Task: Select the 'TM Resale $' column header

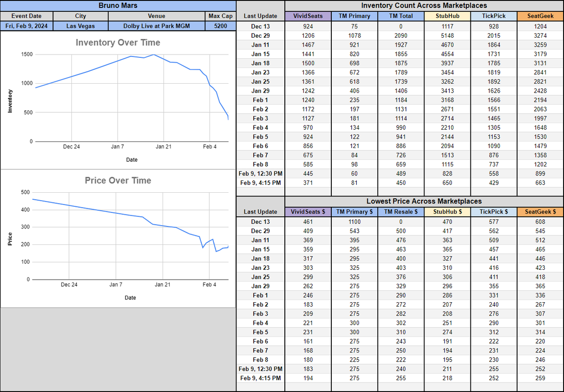Action: click(x=400, y=212)
